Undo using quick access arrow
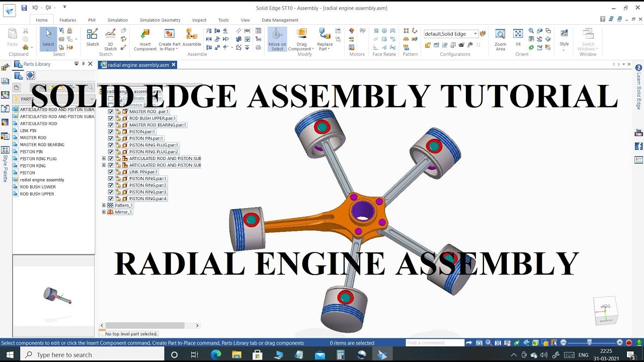Viewport: 644px width, 362px height. pos(35,8)
